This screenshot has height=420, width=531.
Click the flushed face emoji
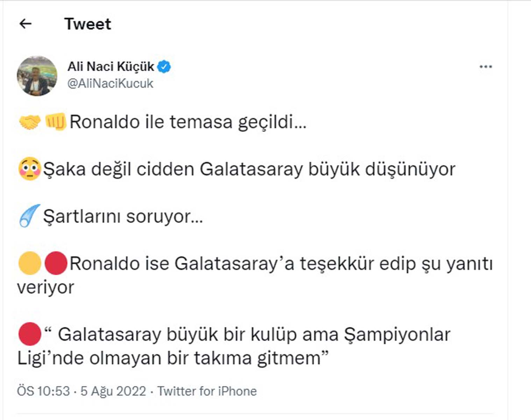tap(28, 169)
